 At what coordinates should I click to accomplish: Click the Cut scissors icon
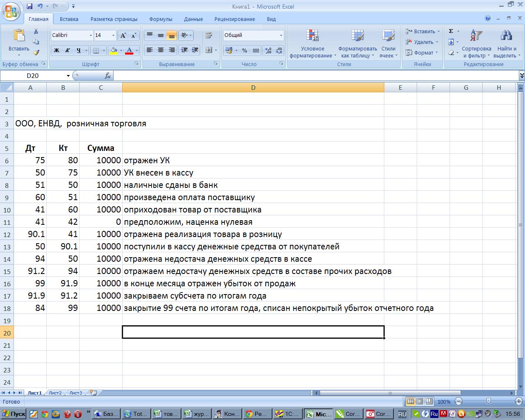(x=36, y=32)
